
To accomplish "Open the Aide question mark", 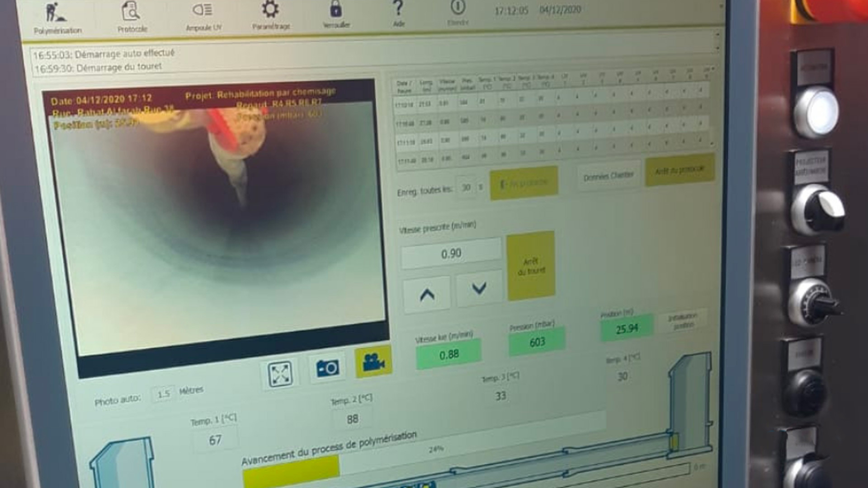I will click(x=398, y=14).
